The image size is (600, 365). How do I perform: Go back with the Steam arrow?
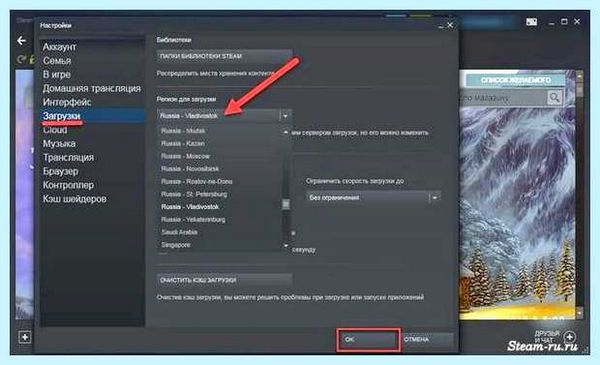coord(21,41)
